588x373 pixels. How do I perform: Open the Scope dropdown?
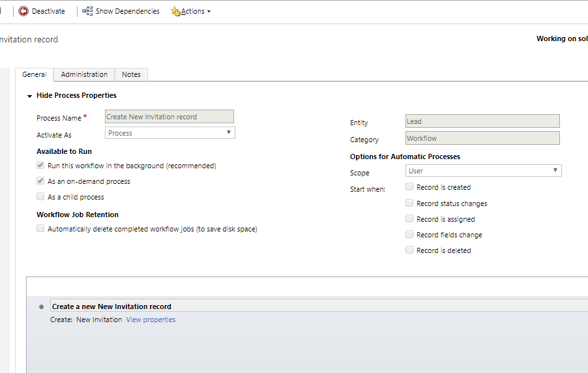click(483, 171)
